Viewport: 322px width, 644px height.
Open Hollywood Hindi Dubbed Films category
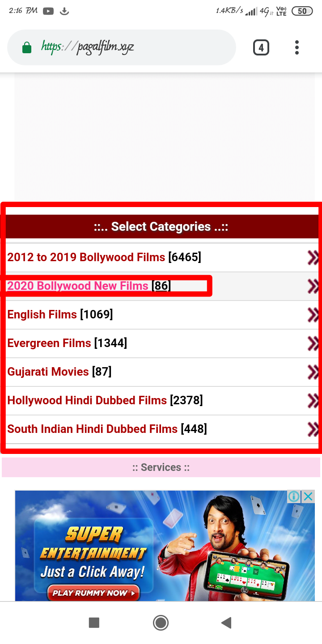[87, 400]
